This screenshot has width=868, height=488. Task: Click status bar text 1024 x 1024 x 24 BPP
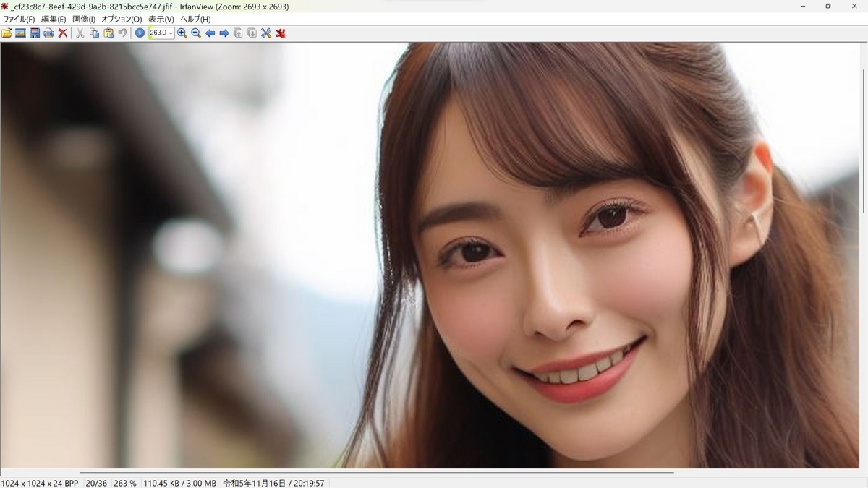(40, 483)
